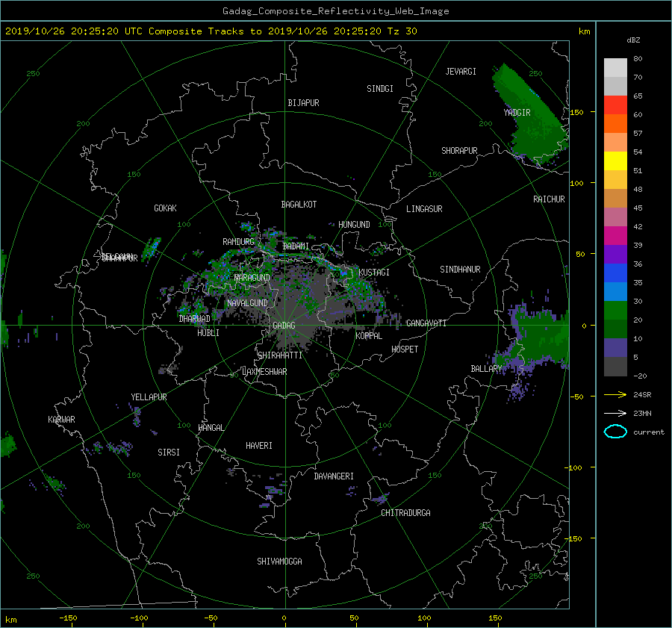Select the green 30 dBZ color swatch
This screenshot has height=628, width=672.
[615, 311]
